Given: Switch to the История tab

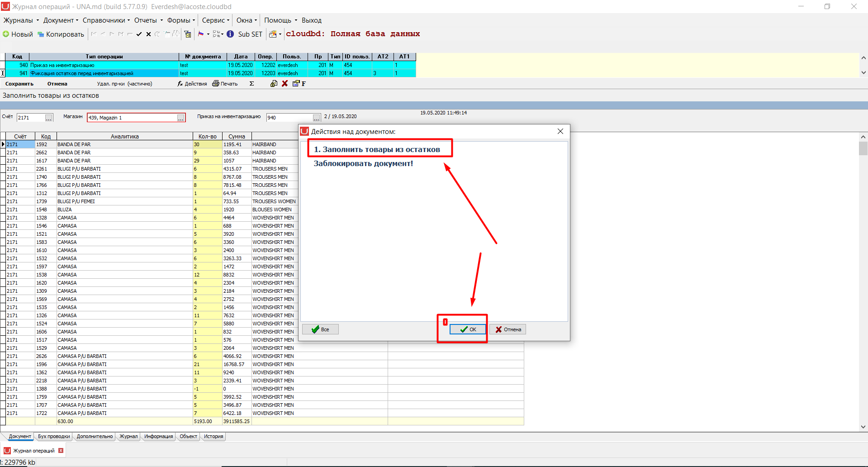Looking at the screenshot, I should (x=213, y=436).
